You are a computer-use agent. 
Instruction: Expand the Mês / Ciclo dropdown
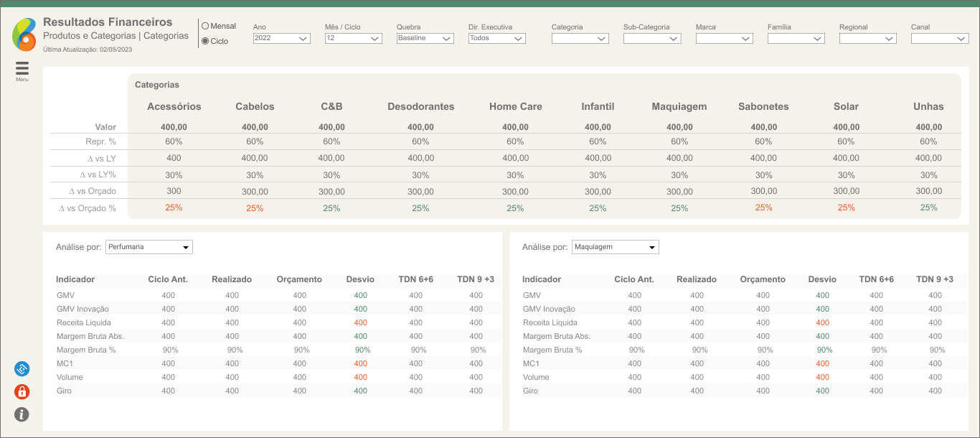tap(353, 39)
